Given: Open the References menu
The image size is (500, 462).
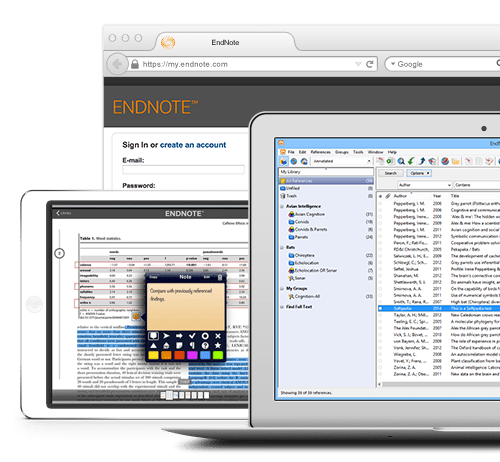Looking at the screenshot, I should click(x=320, y=152).
